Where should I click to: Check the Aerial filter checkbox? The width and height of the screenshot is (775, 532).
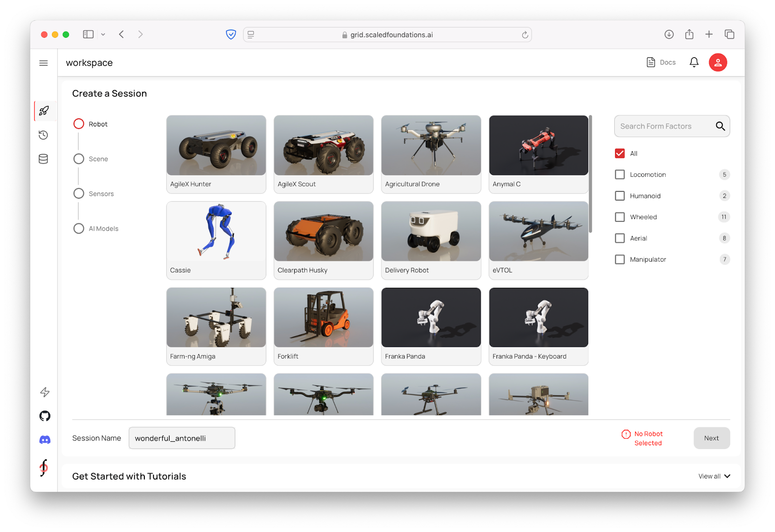620,238
